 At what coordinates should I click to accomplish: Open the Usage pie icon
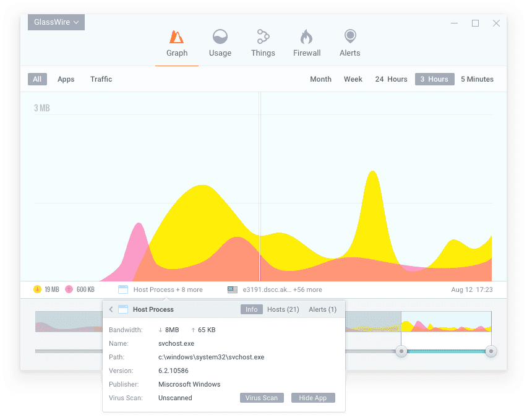220,36
